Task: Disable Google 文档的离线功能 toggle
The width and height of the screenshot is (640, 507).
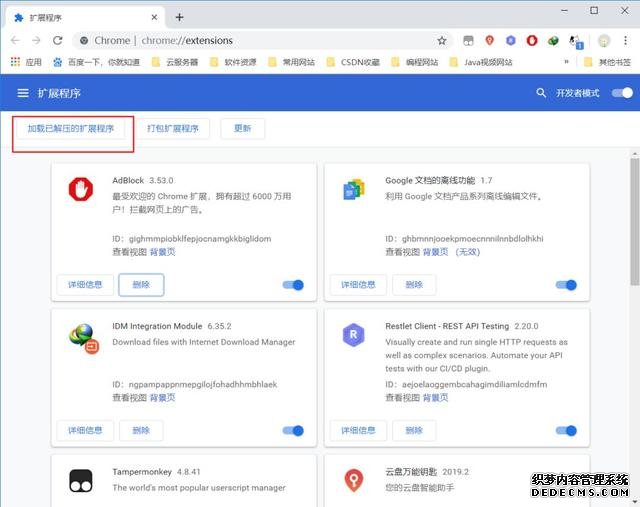Action: 566,285
